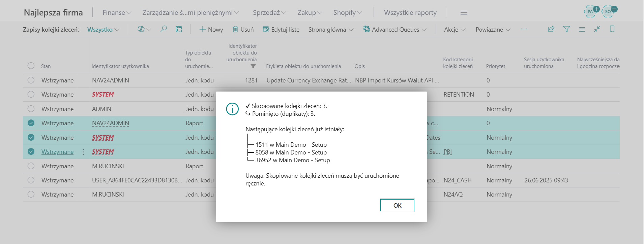
Task: Click the collapse page arrows icon
Action: point(597,29)
